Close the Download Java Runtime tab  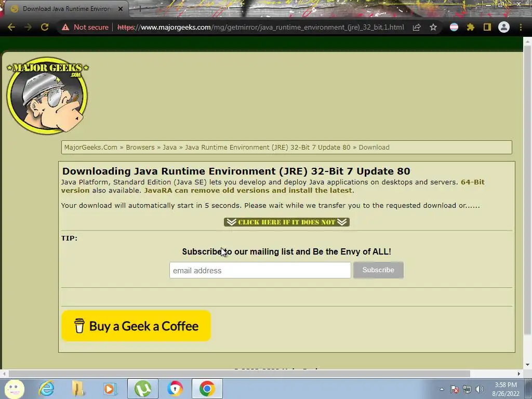[121, 9]
